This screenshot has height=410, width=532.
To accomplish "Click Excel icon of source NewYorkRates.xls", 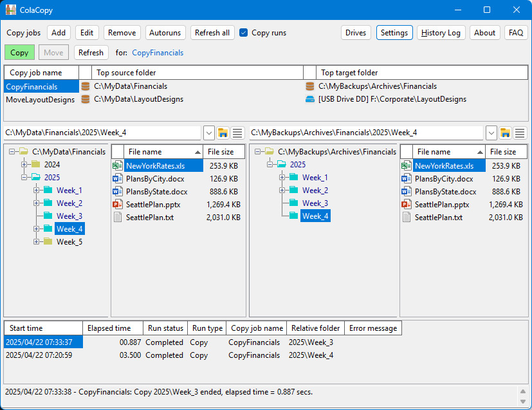I will tap(117, 165).
